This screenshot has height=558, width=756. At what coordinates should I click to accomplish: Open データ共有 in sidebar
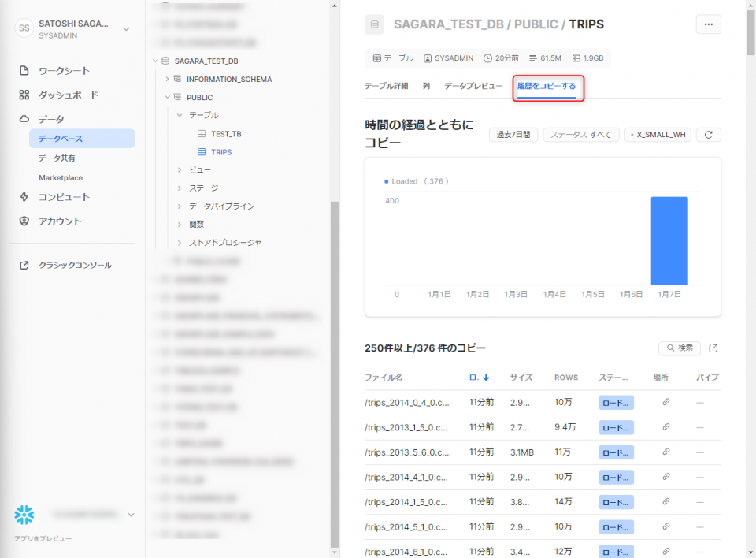coord(57,158)
